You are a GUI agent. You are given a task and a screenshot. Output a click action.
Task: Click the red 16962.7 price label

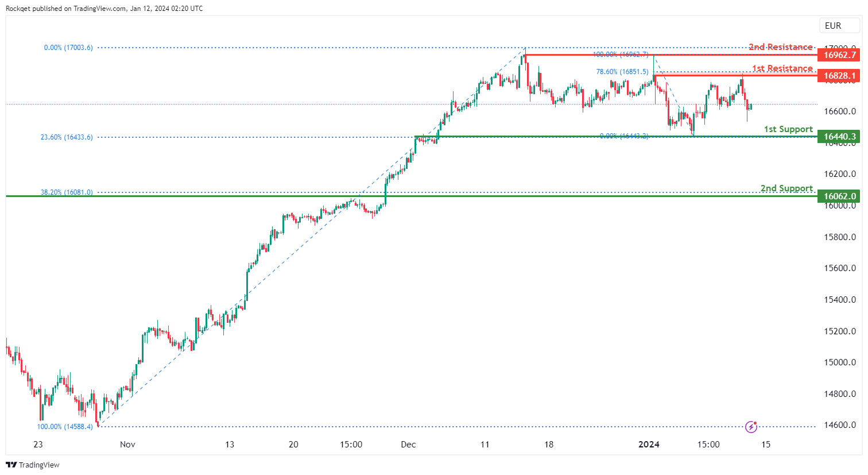click(839, 55)
